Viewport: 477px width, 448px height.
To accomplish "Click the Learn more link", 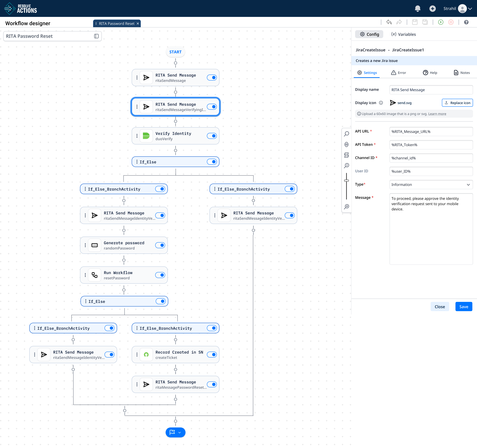I will pyautogui.click(x=437, y=113).
